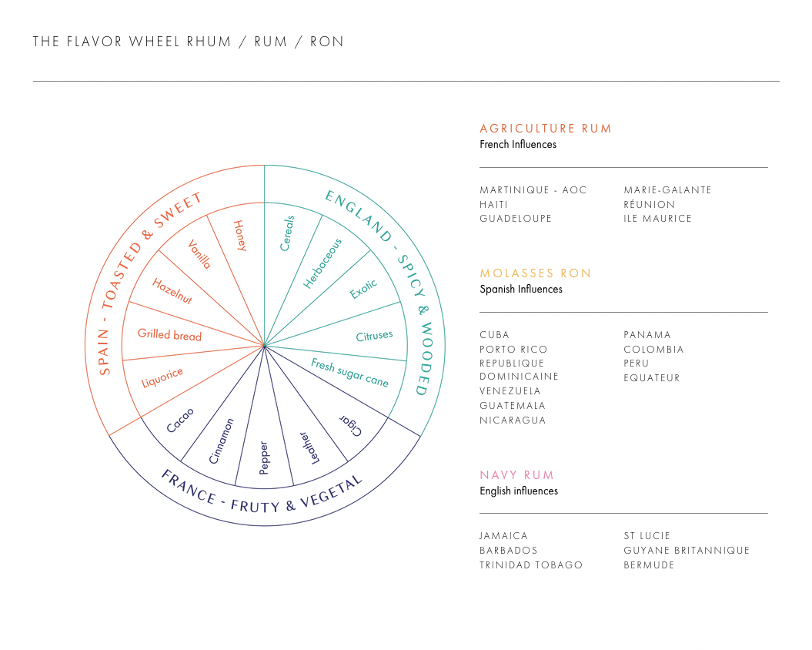Click the Pepper wedge
This screenshot has width=812, height=650.
[x=264, y=457]
